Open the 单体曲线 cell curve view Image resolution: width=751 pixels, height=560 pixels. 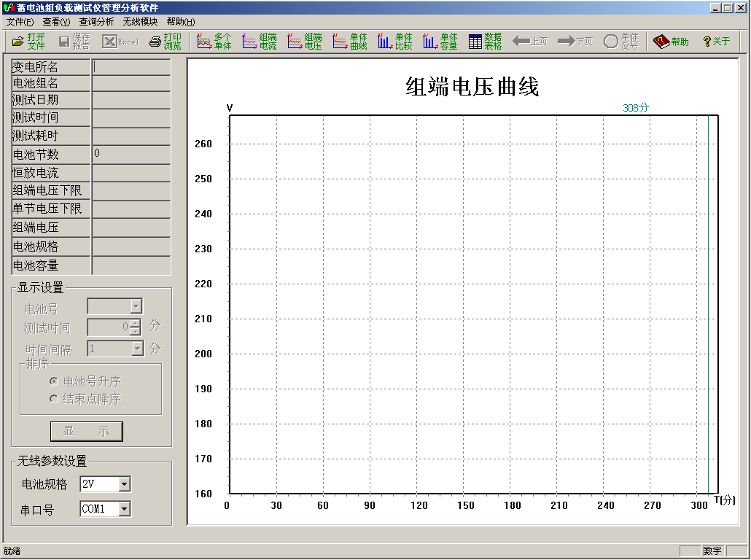[x=350, y=42]
